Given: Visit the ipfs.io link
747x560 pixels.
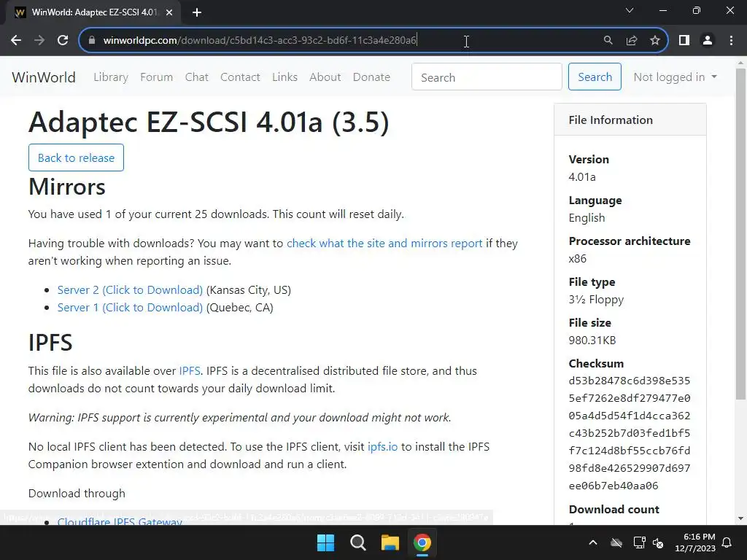Looking at the screenshot, I should tap(382, 447).
